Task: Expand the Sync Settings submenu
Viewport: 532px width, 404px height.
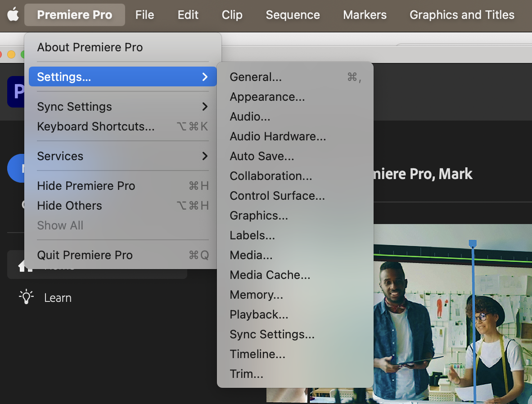Action: click(x=74, y=107)
